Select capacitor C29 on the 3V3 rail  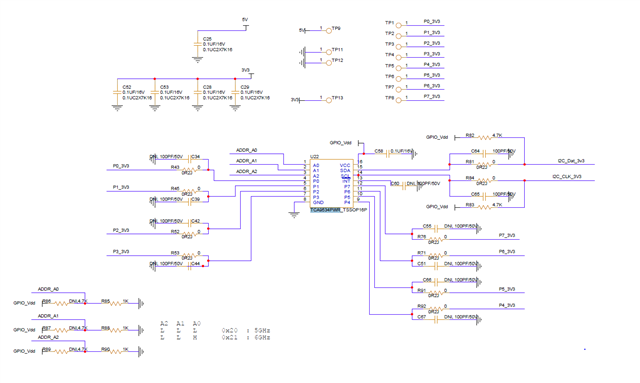235,92
